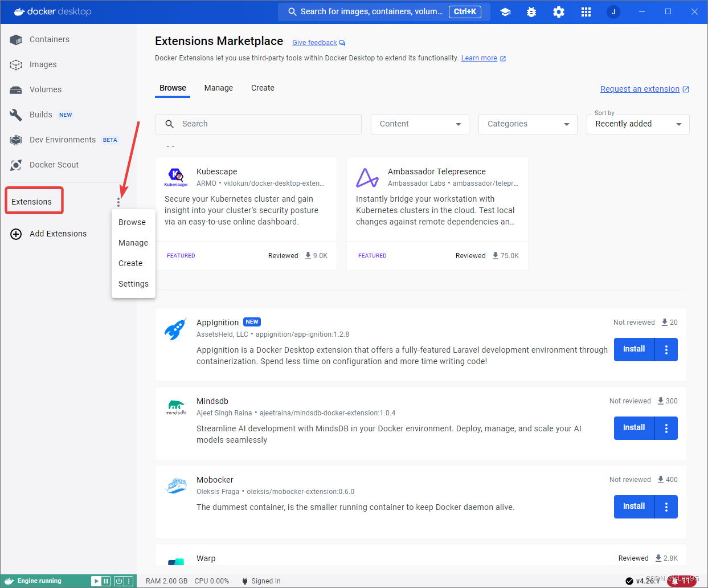Click the Mobocker logo icon
This screenshot has height=588, width=708.
pyautogui.click(x=177, y=485)
